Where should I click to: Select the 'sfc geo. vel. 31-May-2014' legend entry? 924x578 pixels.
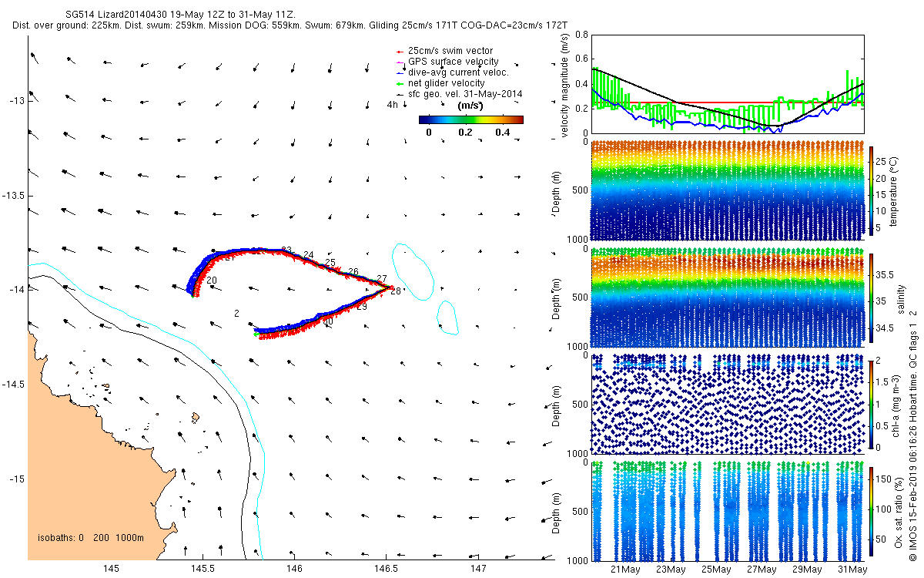[465, 94]
